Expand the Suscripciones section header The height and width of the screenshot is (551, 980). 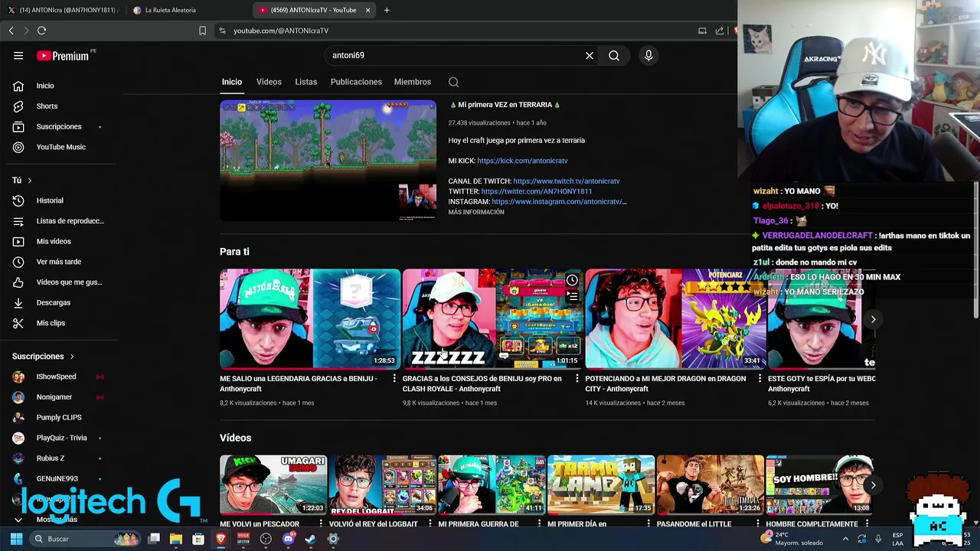[43, 356]
